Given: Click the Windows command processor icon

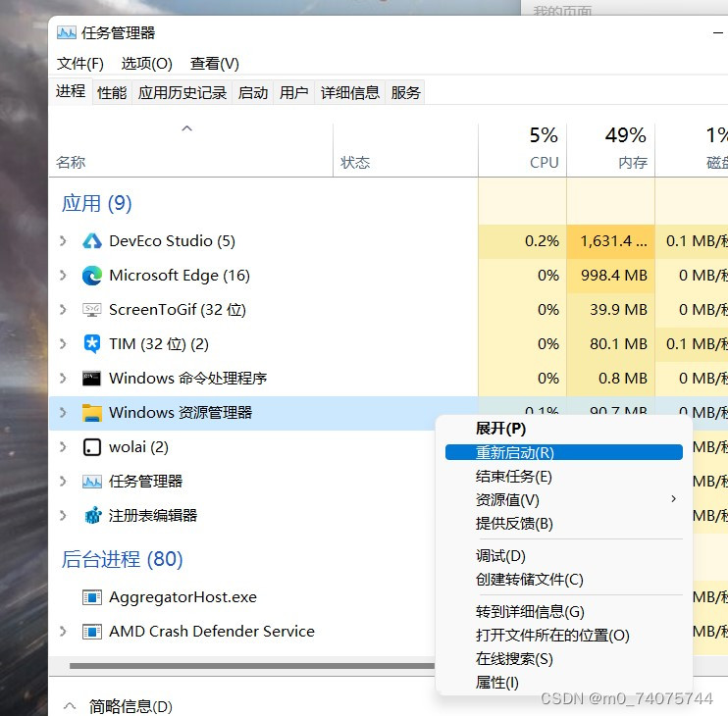Looking at the screenshot, I should click(91, 379).
